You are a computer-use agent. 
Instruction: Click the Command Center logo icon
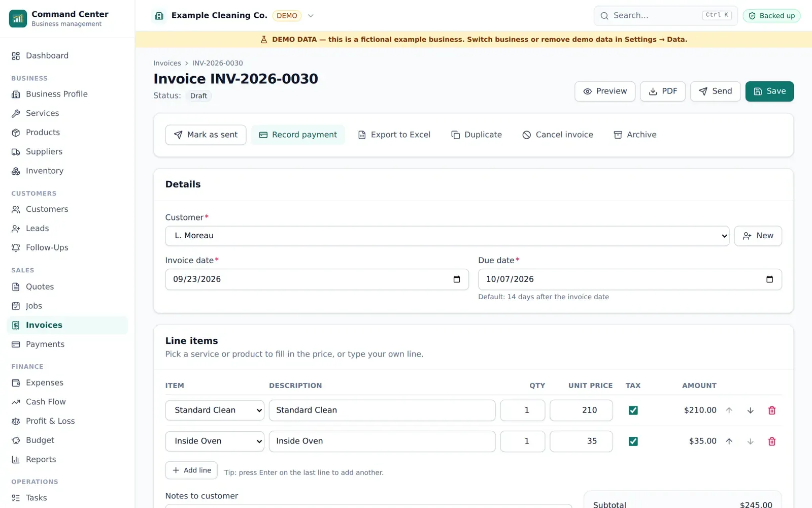point(18,18)
